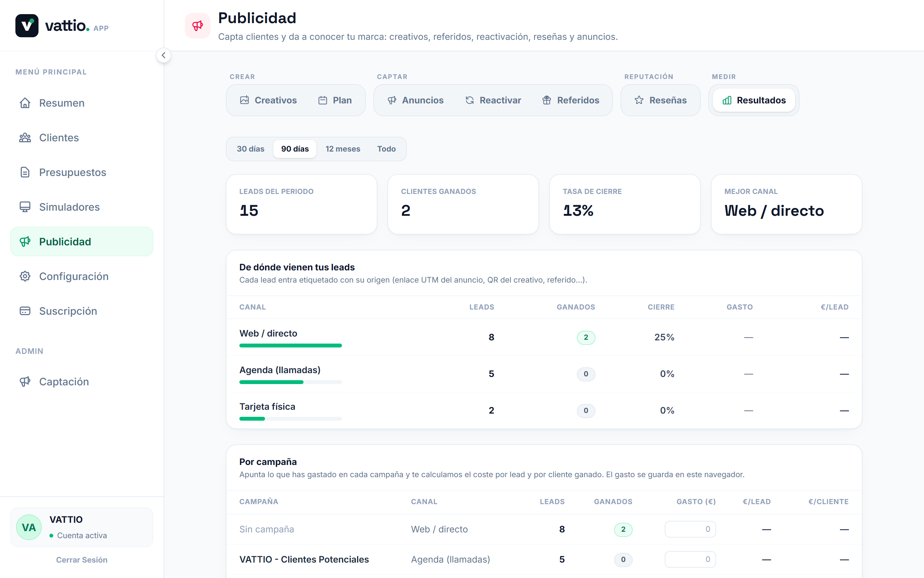Click the VATTIO - Clientes Potenciales gasto input

tap(690, 559)
